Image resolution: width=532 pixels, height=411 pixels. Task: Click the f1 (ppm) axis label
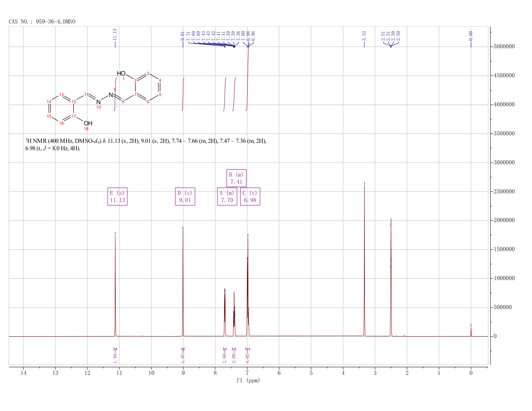[248, 380]
